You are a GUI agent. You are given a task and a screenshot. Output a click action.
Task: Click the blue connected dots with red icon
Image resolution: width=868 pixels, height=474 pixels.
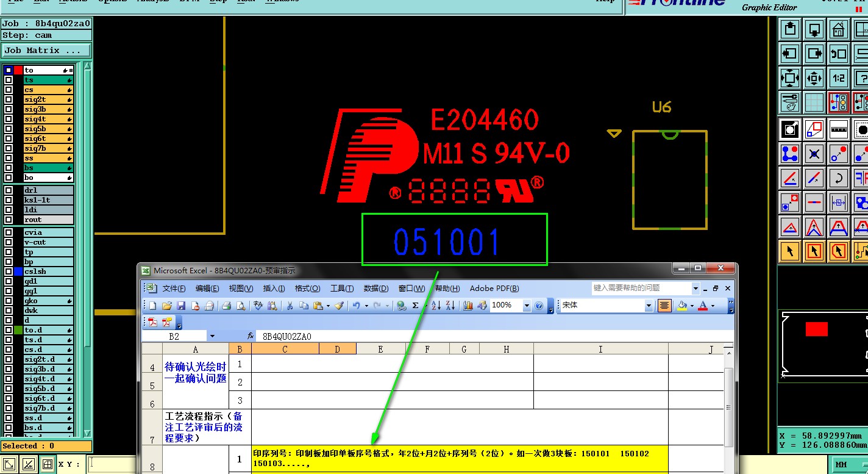click(x=790, y=154)
